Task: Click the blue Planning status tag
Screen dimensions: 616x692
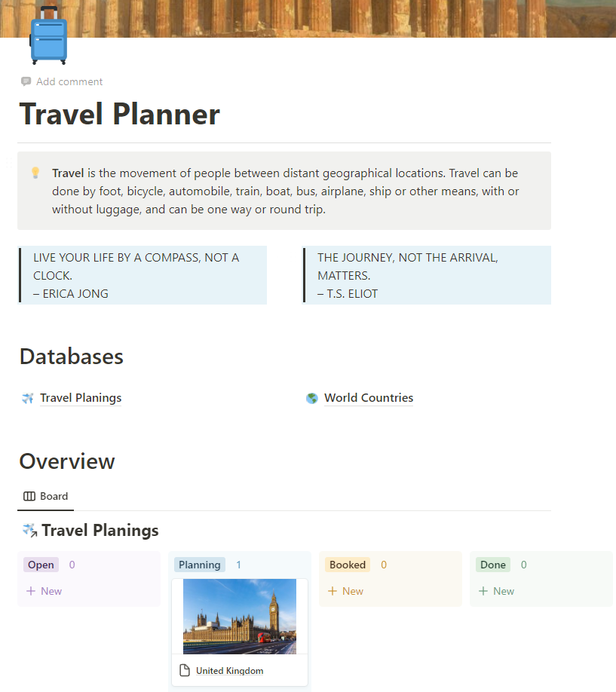Action: point(199,565)
